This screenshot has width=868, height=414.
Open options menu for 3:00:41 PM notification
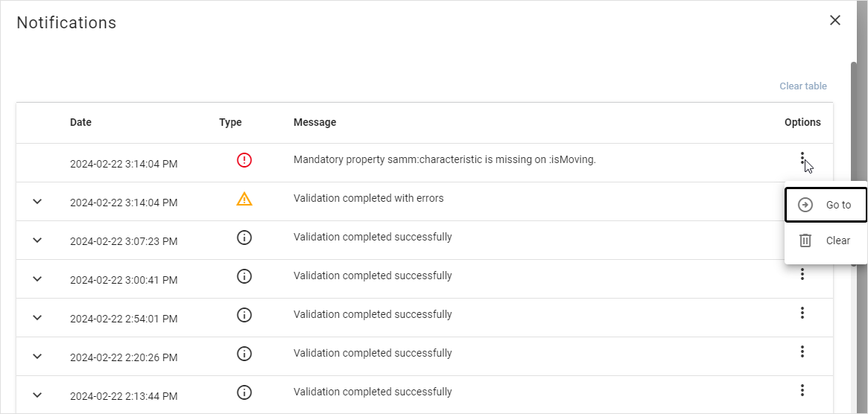[802, 275]
